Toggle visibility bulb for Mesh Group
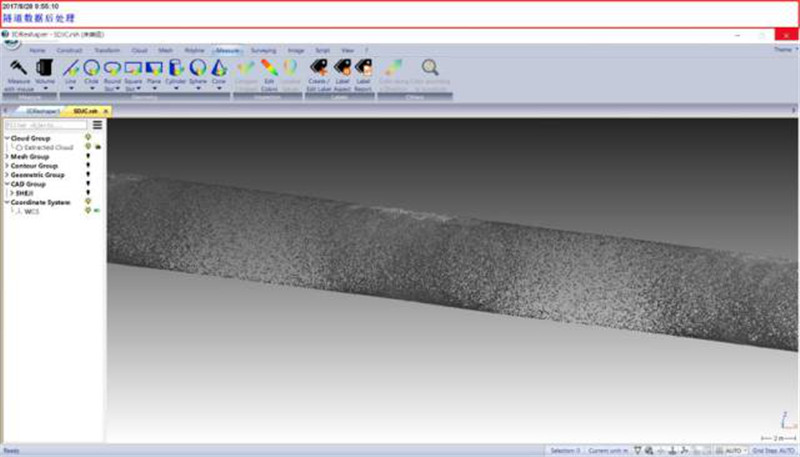The height and width of the screenshot is (457, 800). 88,156
